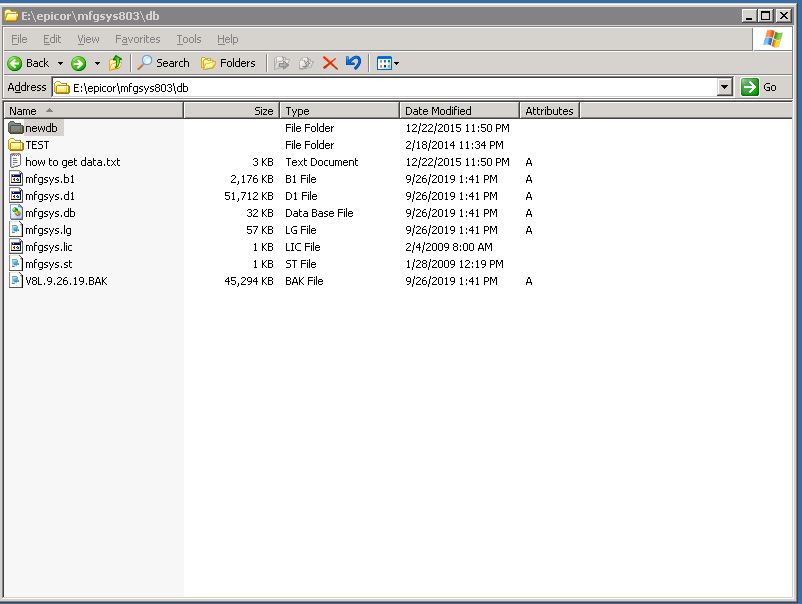The image size is (802, 604).
Task: Click the 'Text Document' type cell
Action: [322, 162]
